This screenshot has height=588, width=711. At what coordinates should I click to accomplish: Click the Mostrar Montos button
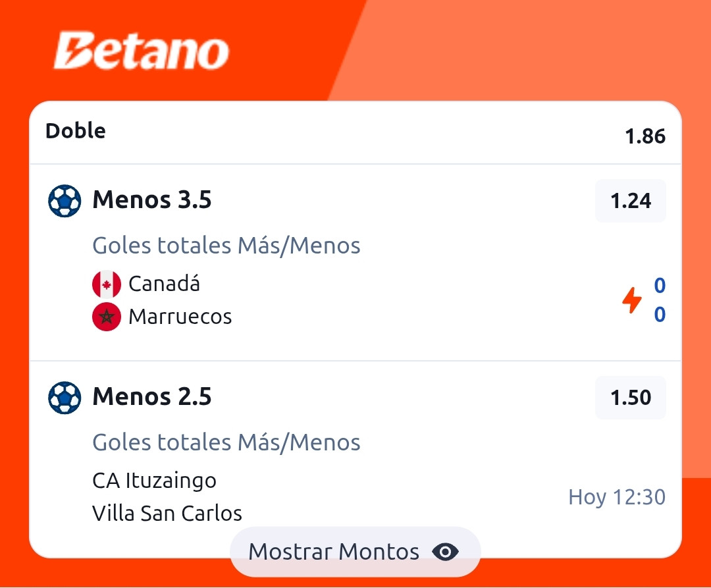[355, 552]
